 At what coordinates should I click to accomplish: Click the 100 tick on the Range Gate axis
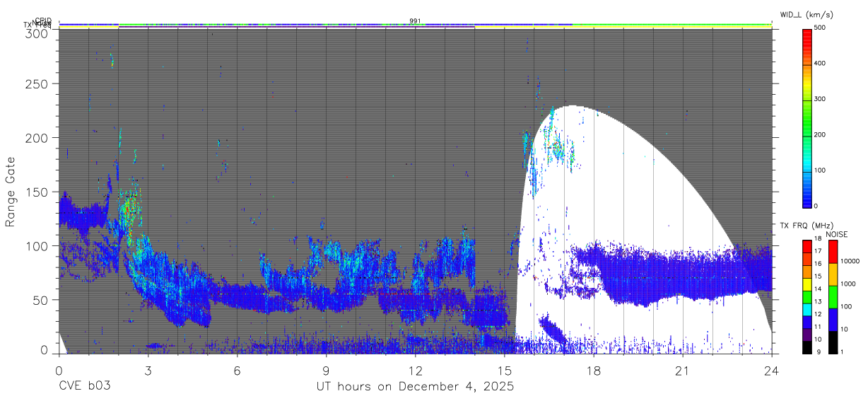37,245
